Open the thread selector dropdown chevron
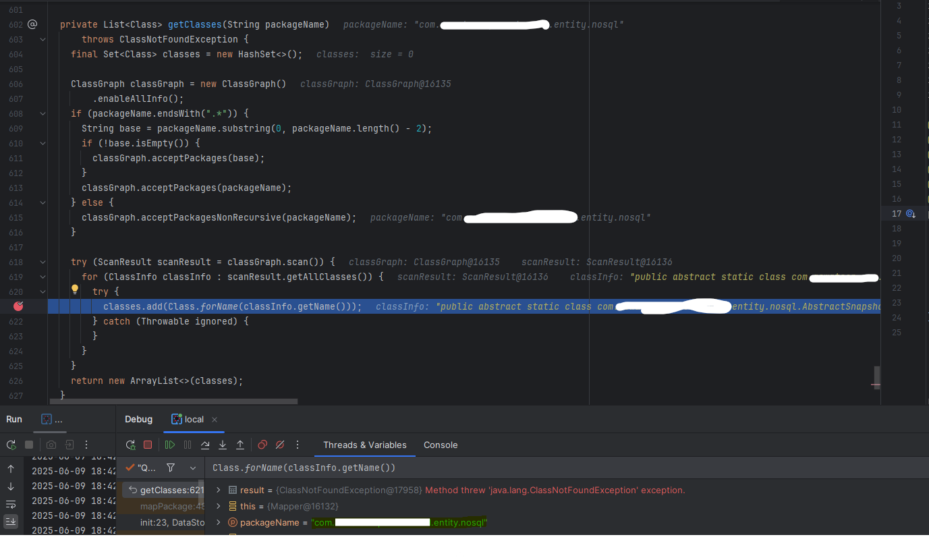 193,468
